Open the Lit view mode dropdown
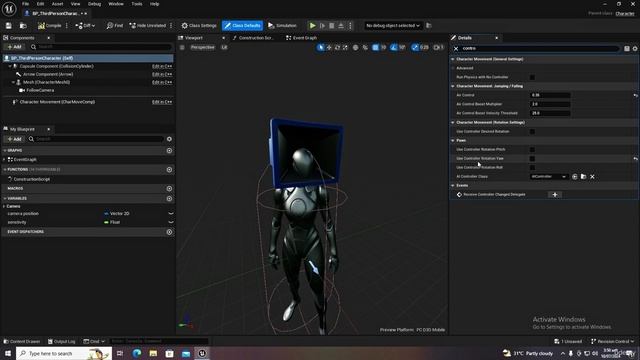Image resolution: width=640 pixels, height=360 pixels. pyautogui.click(x=224, y=47)
